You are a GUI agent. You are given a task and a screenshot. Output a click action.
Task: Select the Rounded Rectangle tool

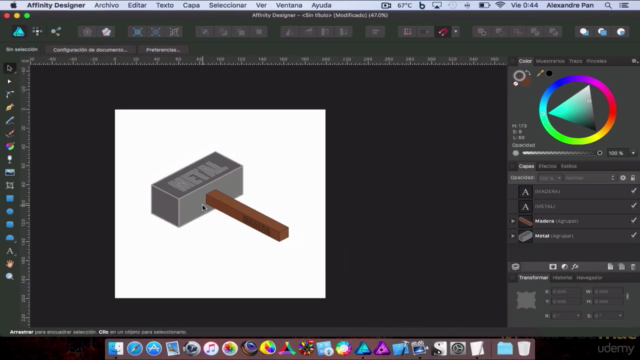coord(9,224)
